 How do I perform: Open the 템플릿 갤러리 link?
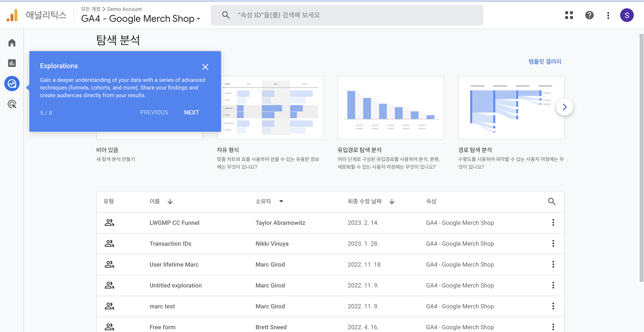545,62
